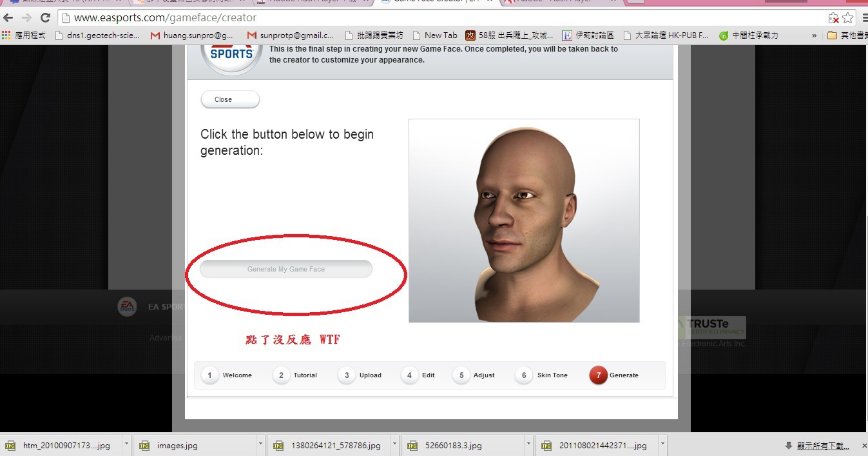Expand the bookmarks overflow chevron
The width and height of the screenshot is (868, 456).
815,35
